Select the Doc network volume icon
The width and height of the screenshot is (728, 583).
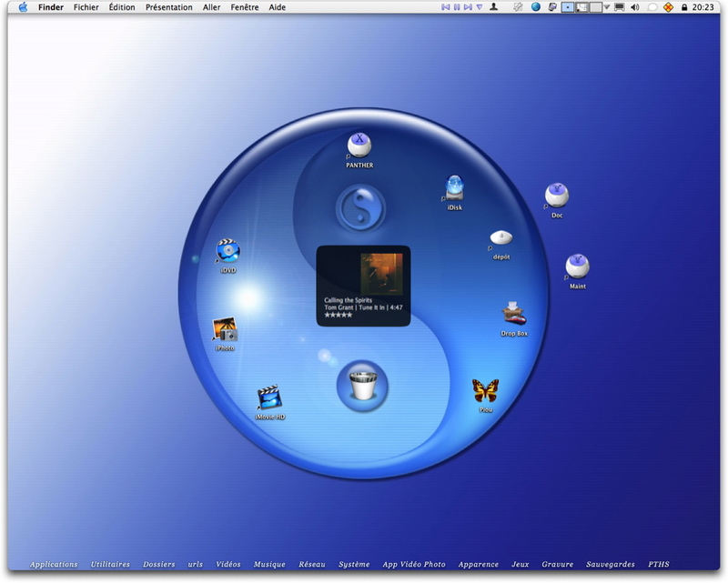[557, 195]
